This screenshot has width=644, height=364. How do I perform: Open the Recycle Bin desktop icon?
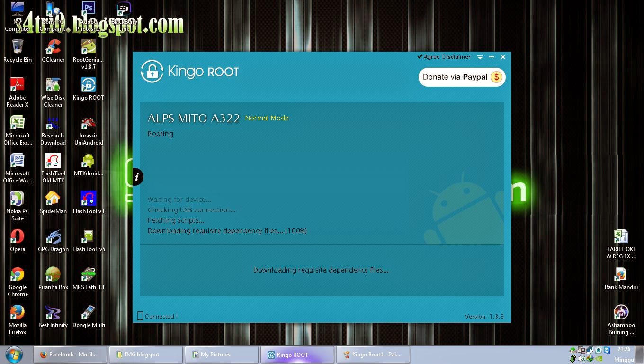(x=18, y=51)
